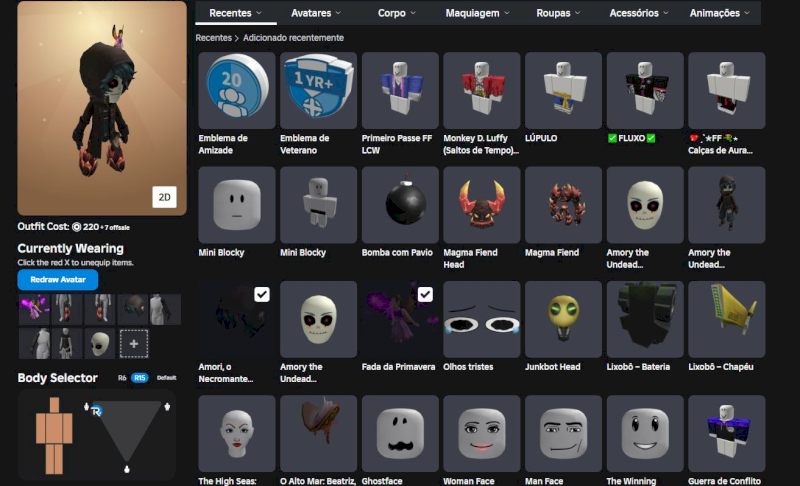Image resolution: width=800 pixels, height=486 pixels.
Task: Click the bottom vertex figure icon of body triangle
Action: (x=127, y=469)
